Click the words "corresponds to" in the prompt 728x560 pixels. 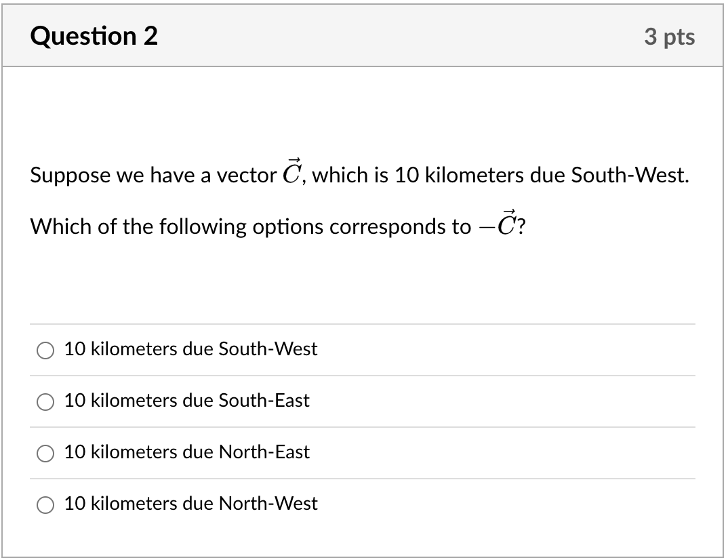400,226
